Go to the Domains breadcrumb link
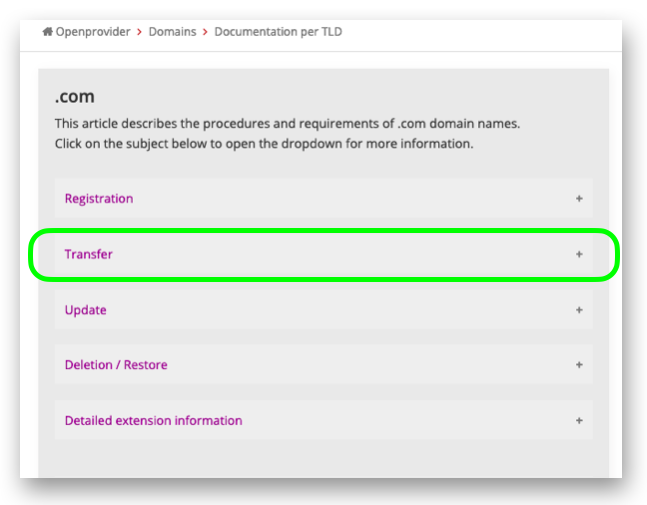 pos(172,32)
